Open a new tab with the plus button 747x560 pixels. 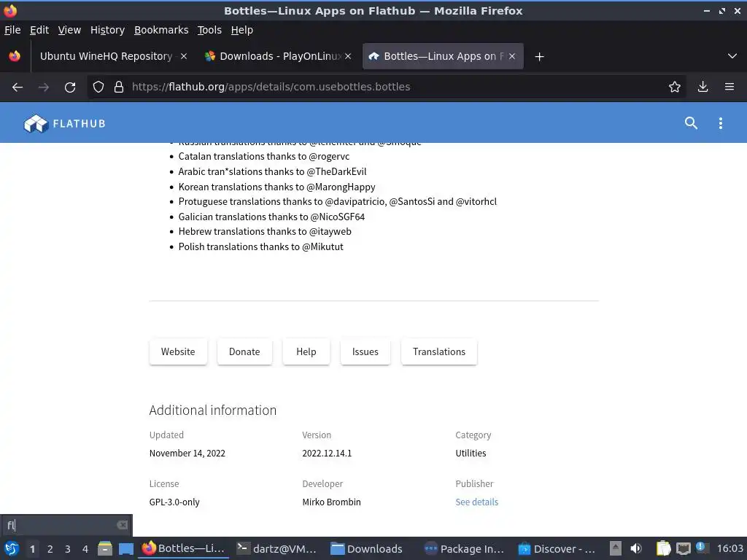point(539,57)
